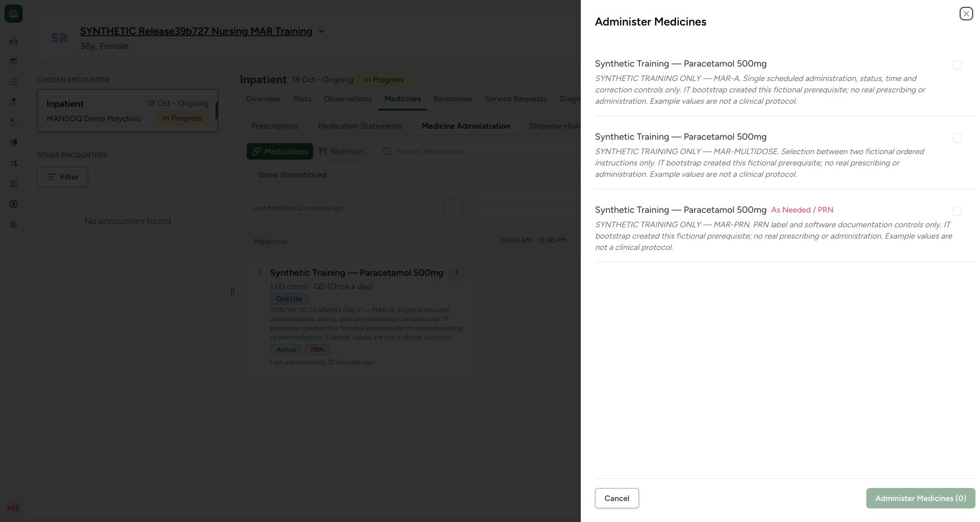Click the fork-and-knife Nutrition icon

click(x=323, y=151)
